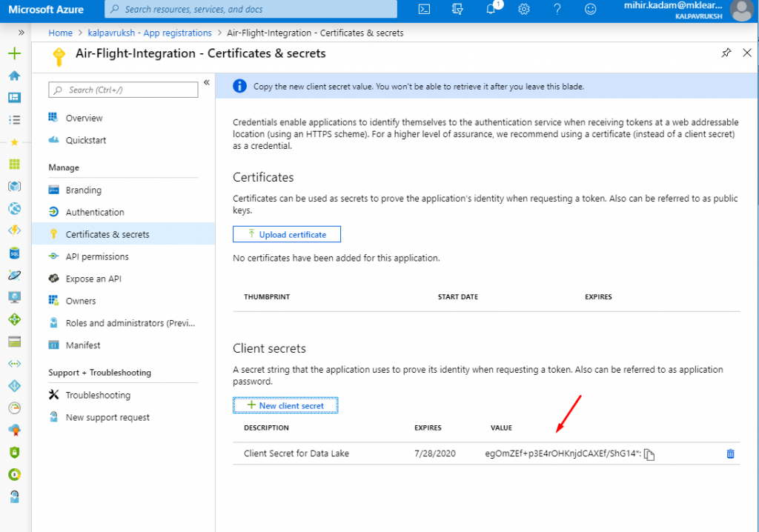Open Storage accounts icon in sidebar
The height and width of the screenshot is (532, 759).
[15, 342]
